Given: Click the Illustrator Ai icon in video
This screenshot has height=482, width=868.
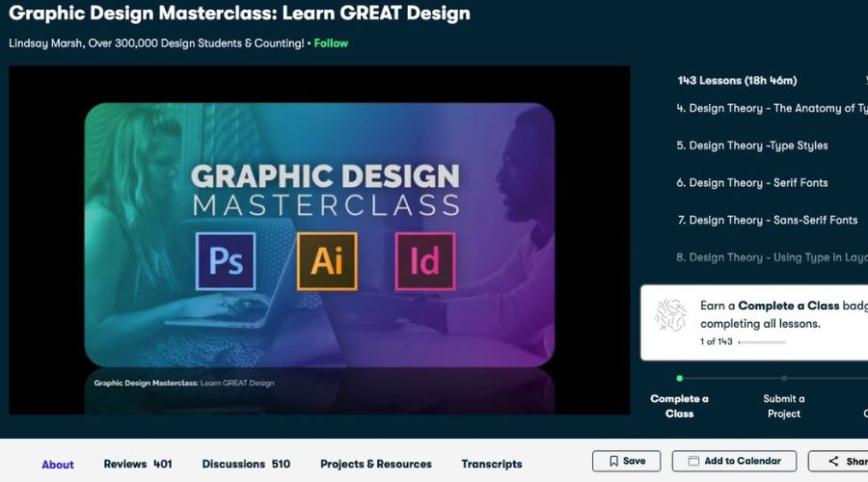Looking at the screenshot, I should coord(327,261).
